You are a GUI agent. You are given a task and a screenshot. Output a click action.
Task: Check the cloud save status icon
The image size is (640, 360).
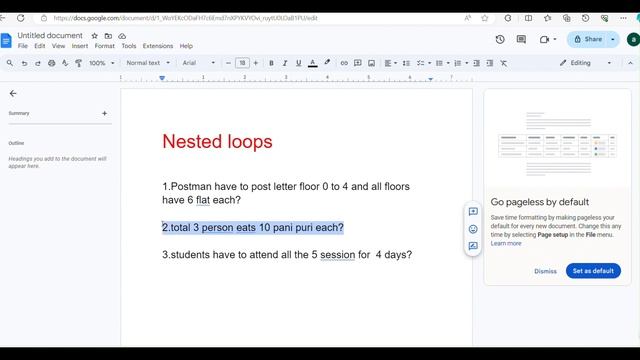[x=122, y=36]
